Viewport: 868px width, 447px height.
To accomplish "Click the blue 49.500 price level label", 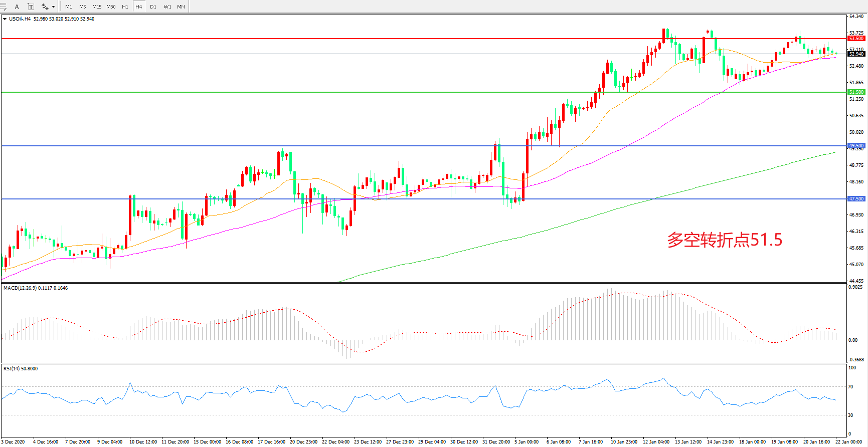I will coord(856,146).
